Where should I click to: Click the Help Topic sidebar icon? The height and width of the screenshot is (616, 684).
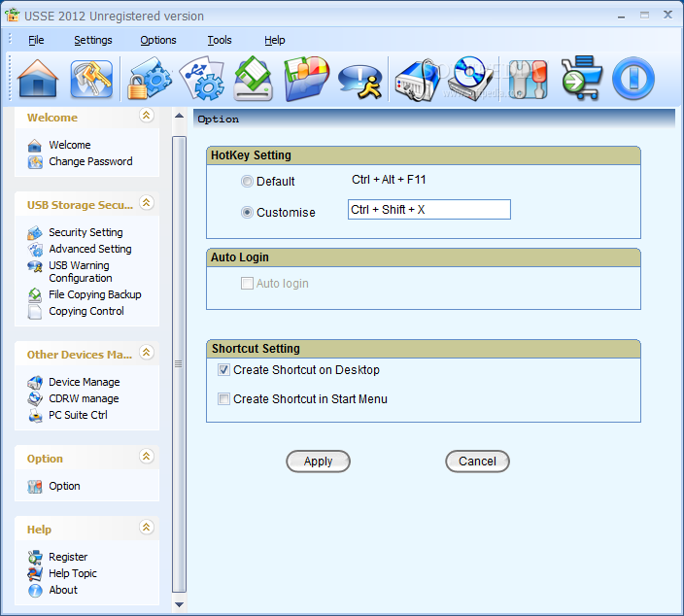click(x=35, y=573)
